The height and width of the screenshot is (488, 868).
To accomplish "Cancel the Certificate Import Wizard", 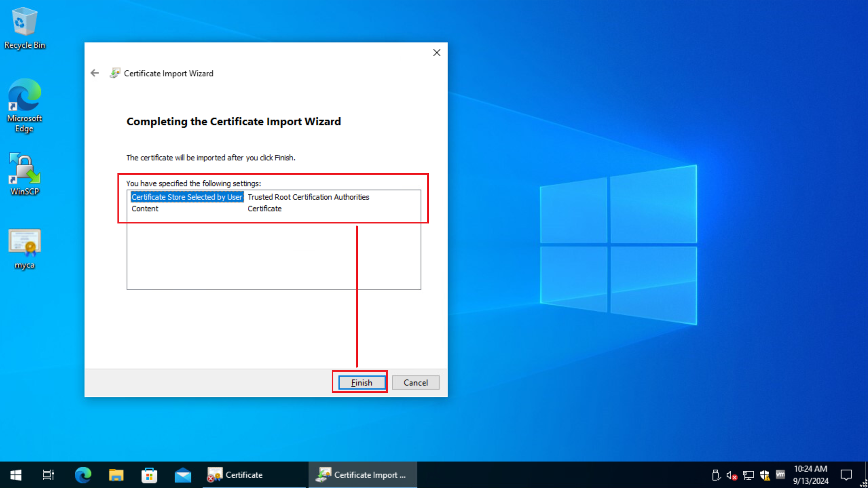I will point(415,383).
